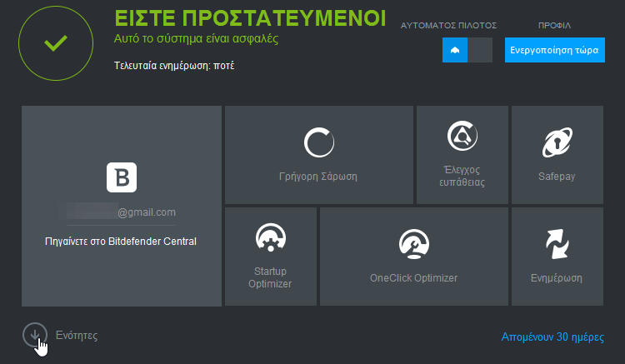625x364 pixels.
Task: Open the Startup Optimizer tile
Action: point(271,257)
